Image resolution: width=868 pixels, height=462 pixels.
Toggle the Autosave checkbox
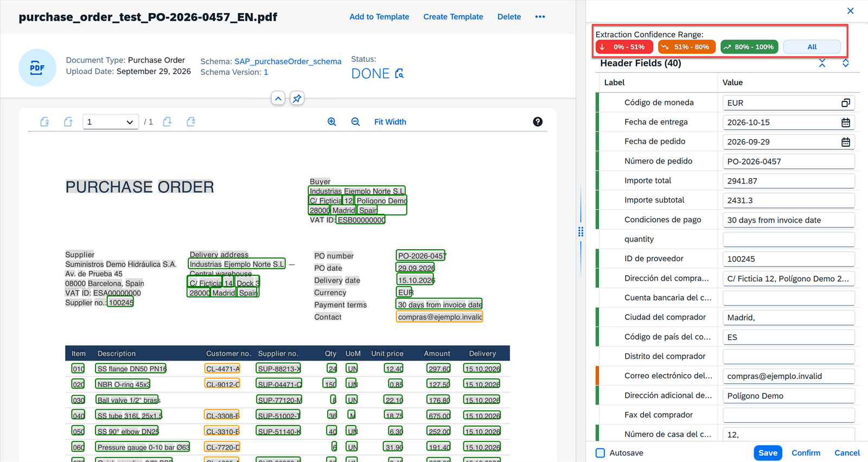tap(600, 453)
